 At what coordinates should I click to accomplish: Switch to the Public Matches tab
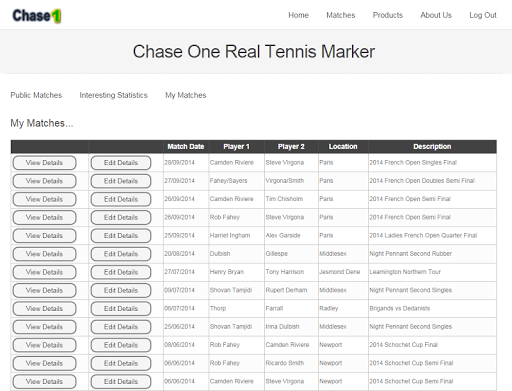coord(36,95)
